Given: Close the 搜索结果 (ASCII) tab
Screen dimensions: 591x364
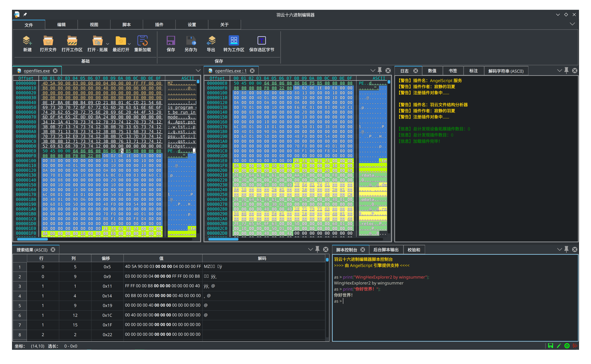Looking at the screenshot, I should click(x=53, y=250).
